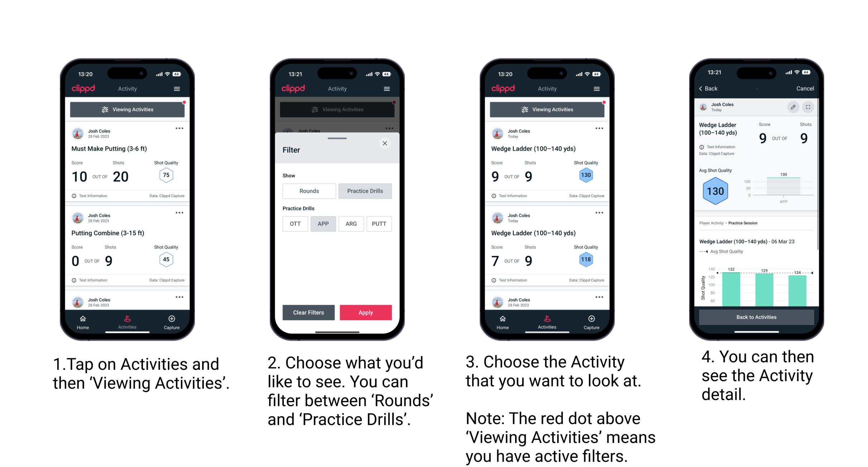Tap the Activities icon in bottom nav
Viewport: 868px width, 467px height.
pyautogui.click(x=128, y=320)
